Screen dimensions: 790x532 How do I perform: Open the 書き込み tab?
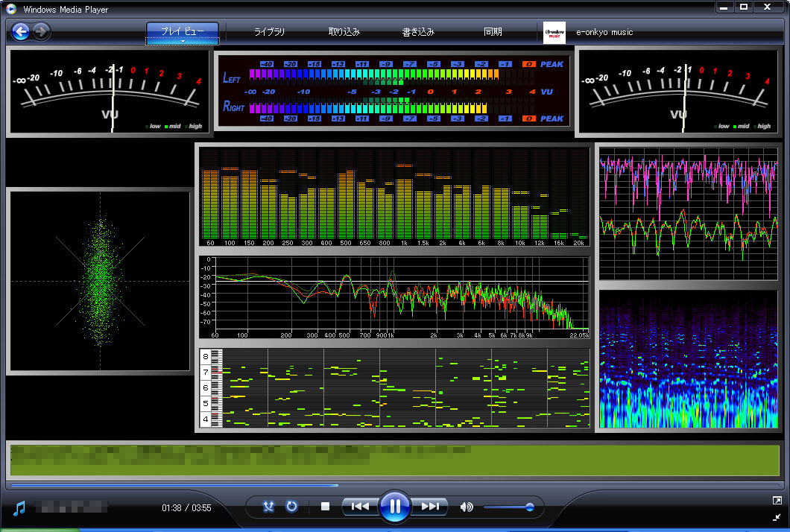pyautogui.click(x=418, y=32)
